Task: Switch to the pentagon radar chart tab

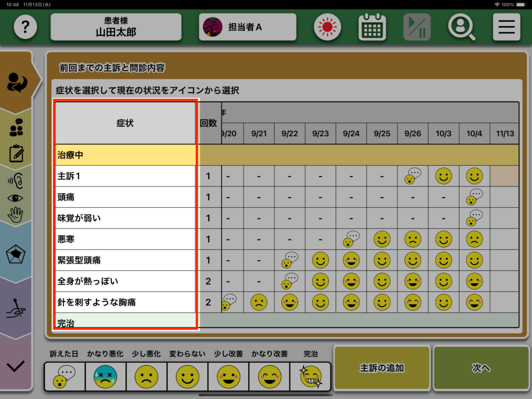Action: click(17, 255)
